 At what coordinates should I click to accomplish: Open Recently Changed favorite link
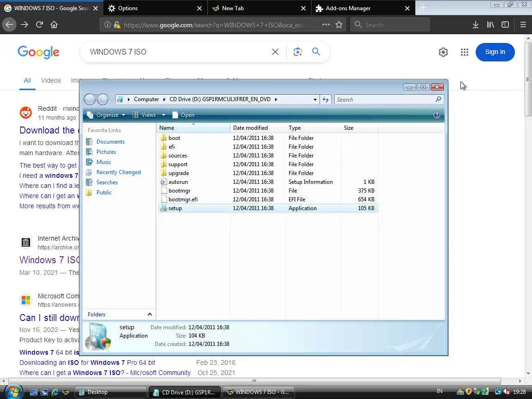118,172
